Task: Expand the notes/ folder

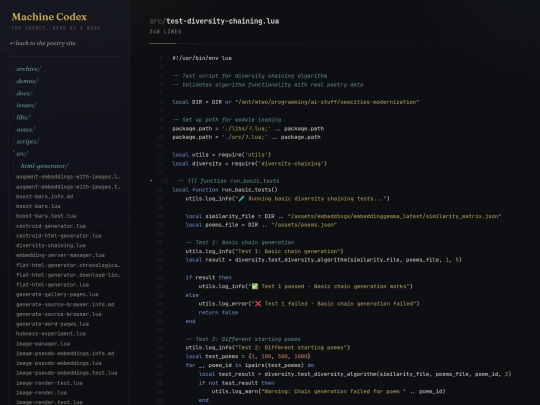Action: (x=25, y=129)
